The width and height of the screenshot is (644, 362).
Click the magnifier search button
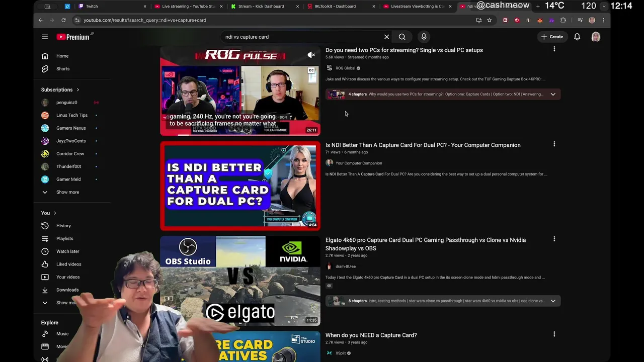pyautogui.click(x=402, y=37)
